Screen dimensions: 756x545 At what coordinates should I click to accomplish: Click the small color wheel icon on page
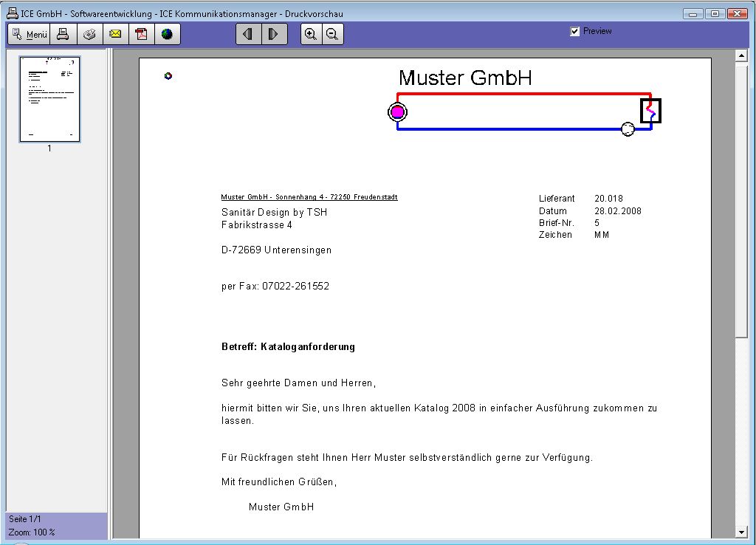point(168,75)
